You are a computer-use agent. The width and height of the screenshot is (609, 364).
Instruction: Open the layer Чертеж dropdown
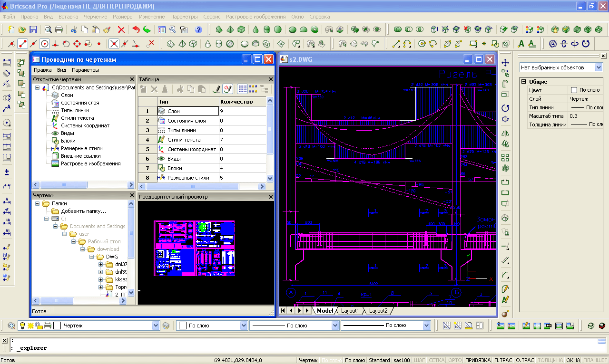156,326
